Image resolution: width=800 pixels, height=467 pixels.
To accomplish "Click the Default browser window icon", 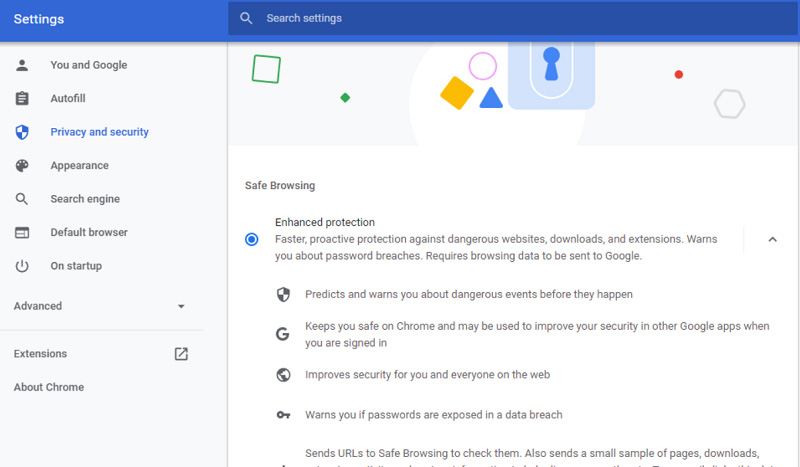I will pos(22,233).
